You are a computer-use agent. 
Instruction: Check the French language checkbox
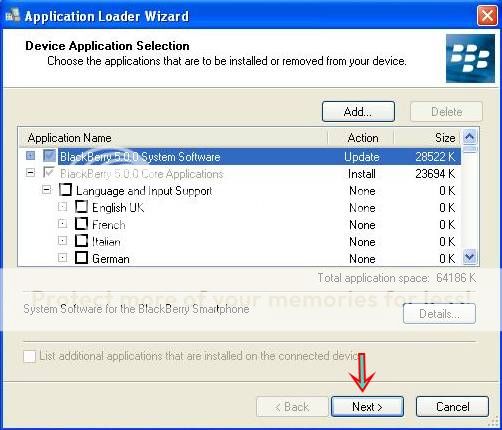pos(81,224)
